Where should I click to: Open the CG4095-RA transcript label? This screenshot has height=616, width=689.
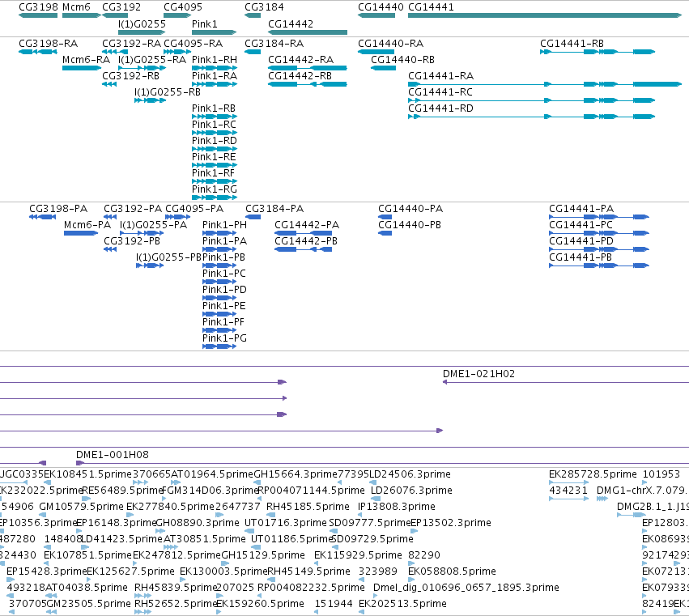tap(193, 44)
